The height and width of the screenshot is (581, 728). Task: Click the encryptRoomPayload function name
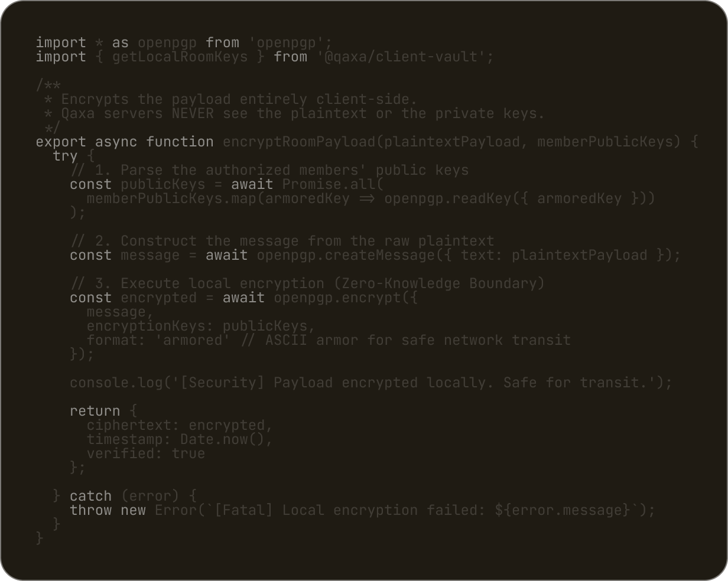[x=299, y=142]
